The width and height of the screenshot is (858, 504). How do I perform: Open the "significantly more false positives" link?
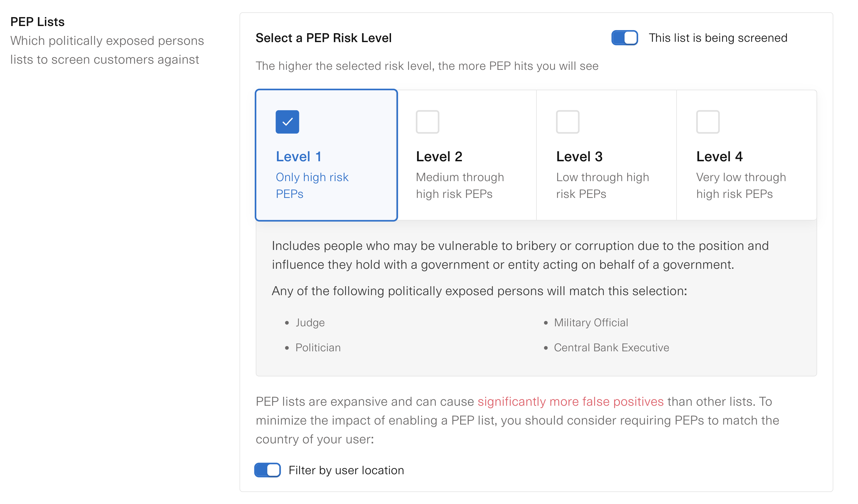pos(570,402)
